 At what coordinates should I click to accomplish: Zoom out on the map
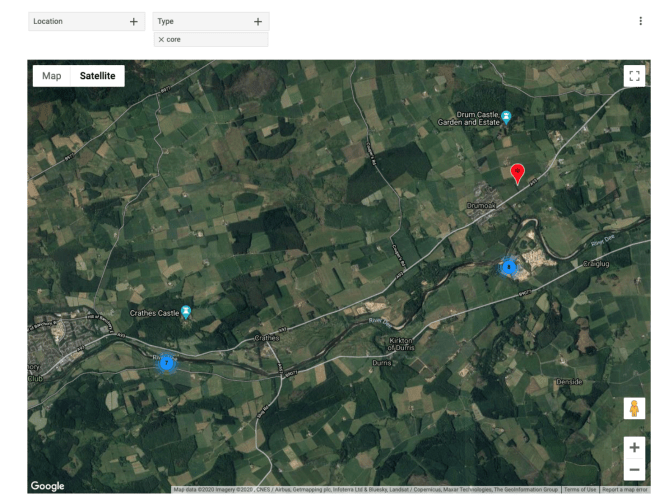coord(632,470)
